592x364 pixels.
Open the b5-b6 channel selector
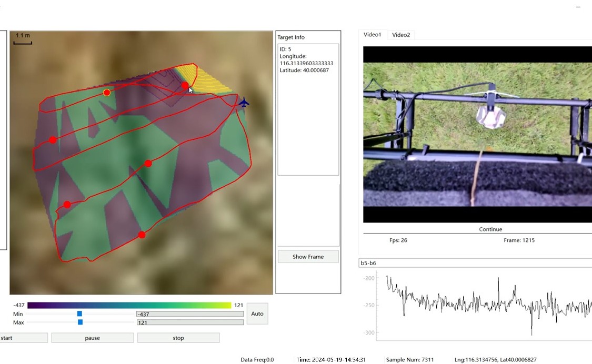[x=474, y=262]
